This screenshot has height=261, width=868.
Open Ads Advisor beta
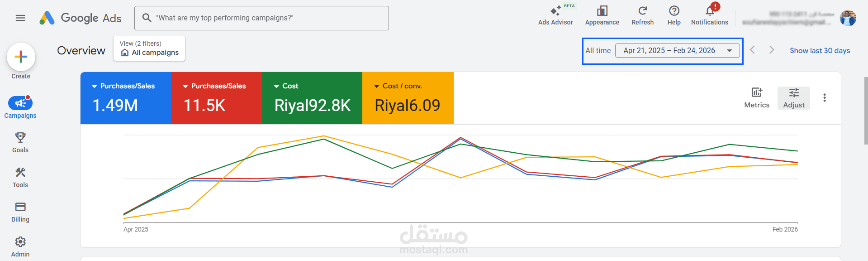(x=555, y=15)
